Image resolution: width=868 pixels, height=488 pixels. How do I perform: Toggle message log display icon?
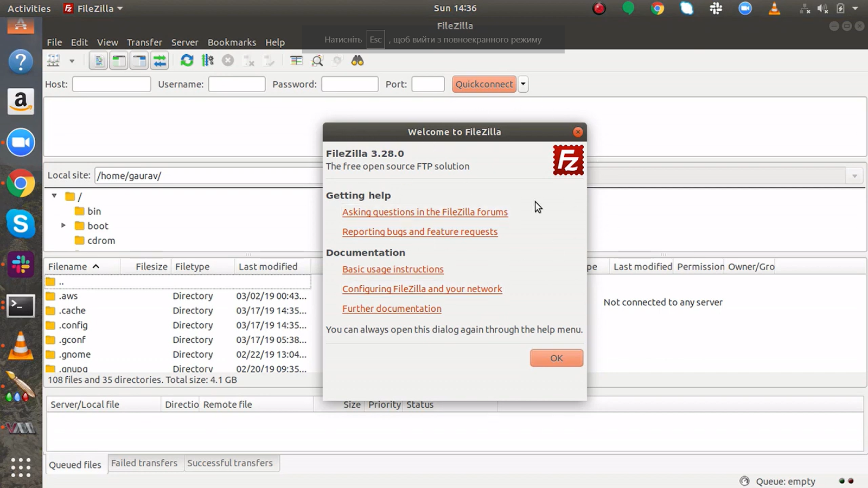(x=98, y=61)
